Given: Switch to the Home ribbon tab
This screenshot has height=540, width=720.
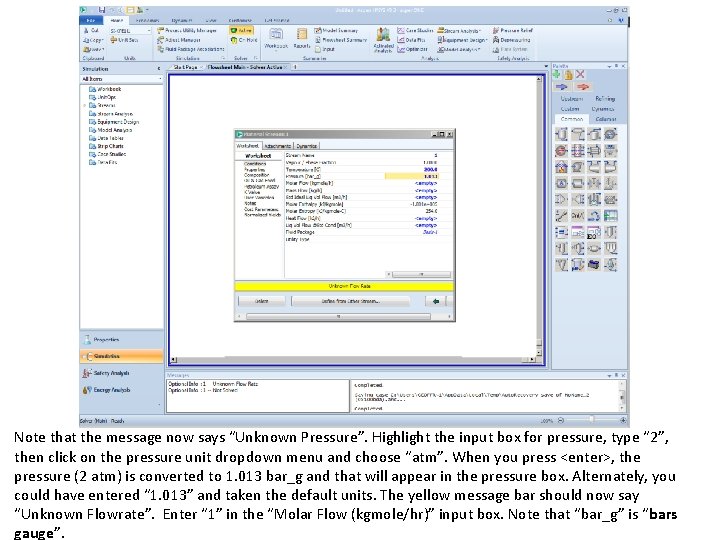Looking at the screenshot, I should [117, 20].
